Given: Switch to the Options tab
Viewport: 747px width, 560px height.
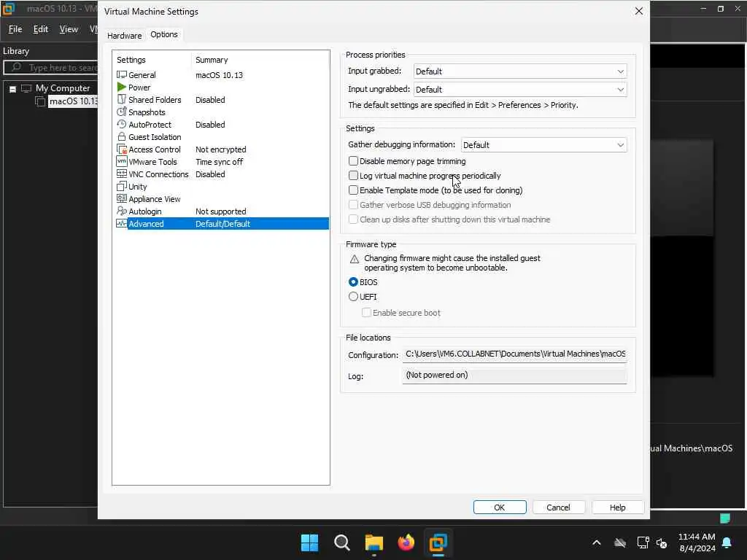Looking at the screenshot, I should [x=164, y=34].
